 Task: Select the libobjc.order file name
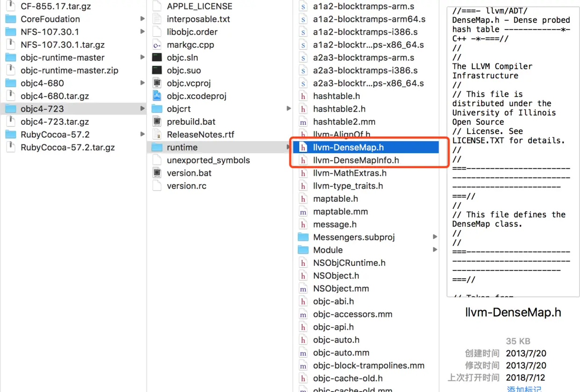pos(193,32)
